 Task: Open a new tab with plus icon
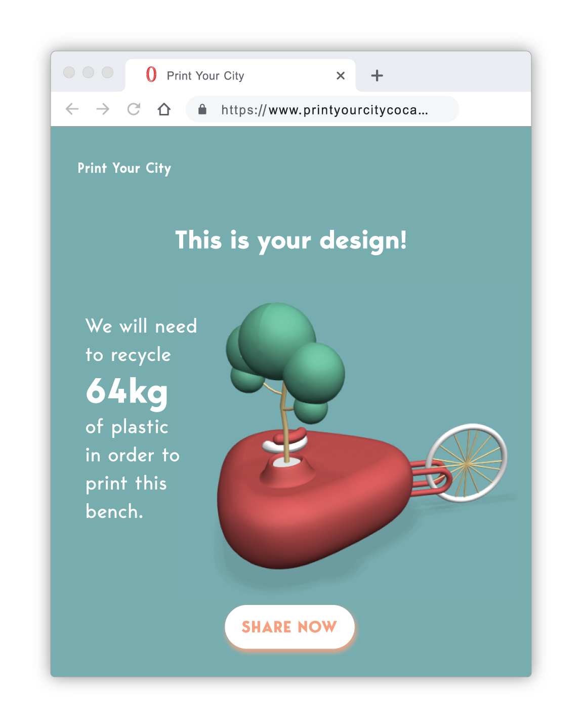[377, 76]
